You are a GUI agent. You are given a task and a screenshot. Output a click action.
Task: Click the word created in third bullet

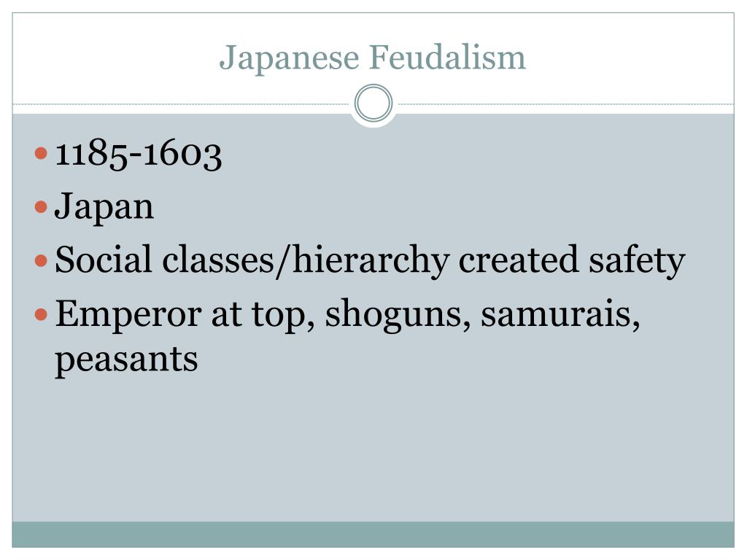pyautogui.click(x=519, y=260)
